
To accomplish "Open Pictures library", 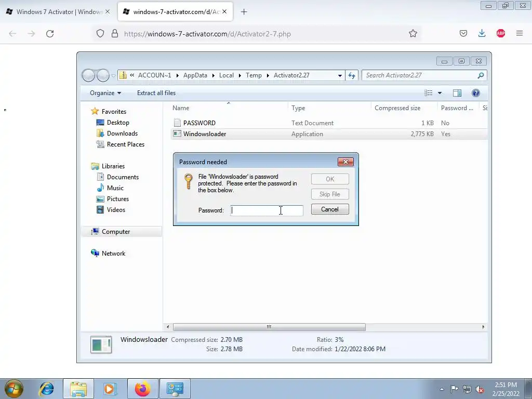I will [x=118, y=198].
